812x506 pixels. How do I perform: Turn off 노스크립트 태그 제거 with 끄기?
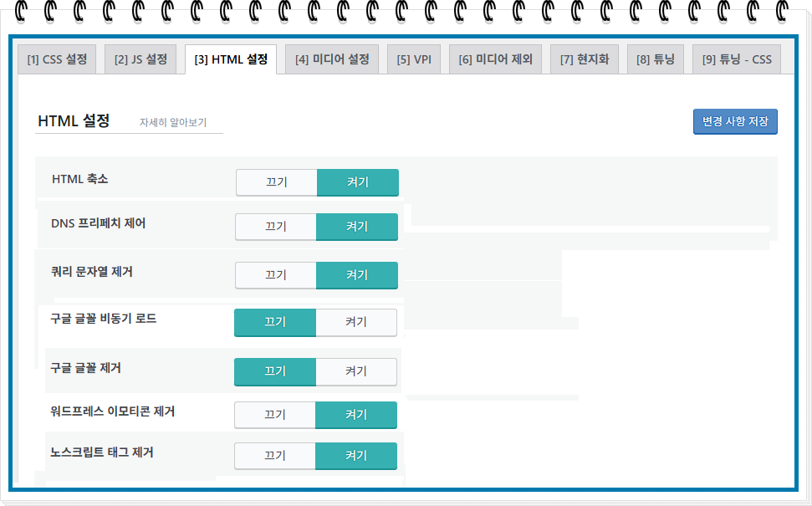[275, 456]
